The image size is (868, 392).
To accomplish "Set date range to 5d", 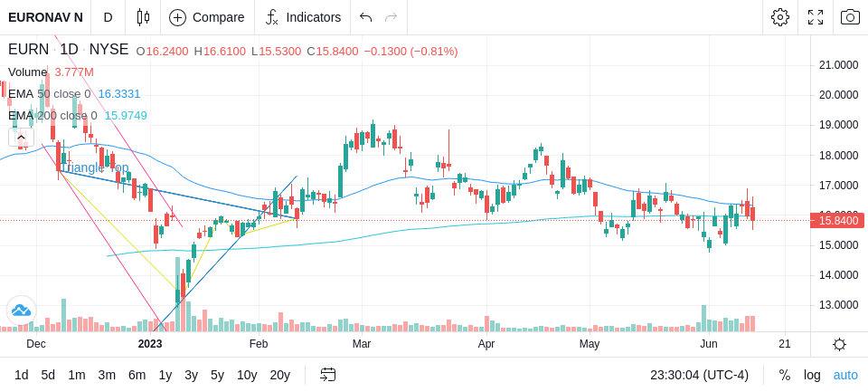I will pos(48,376).
